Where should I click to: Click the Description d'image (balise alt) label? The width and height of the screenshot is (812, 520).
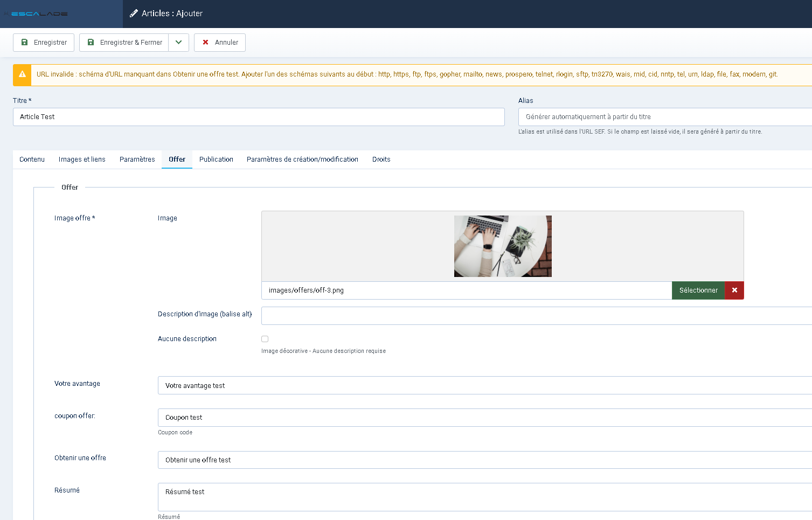205,314
